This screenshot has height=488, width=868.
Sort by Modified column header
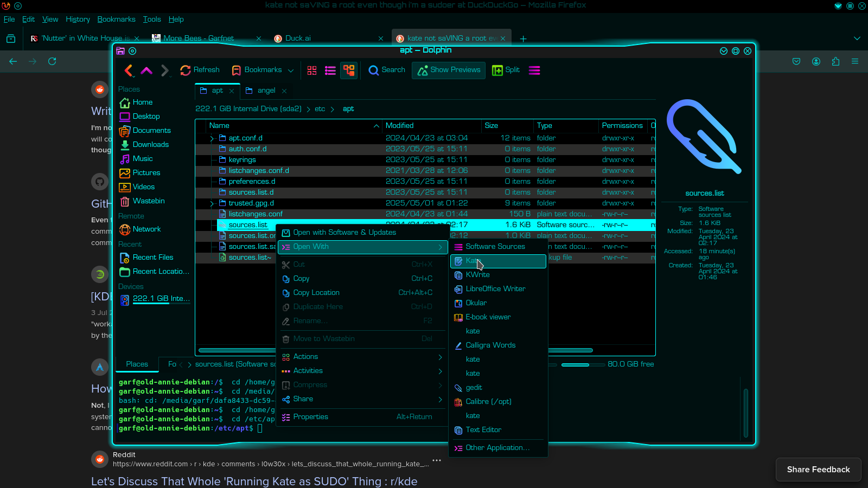(432, 126)
